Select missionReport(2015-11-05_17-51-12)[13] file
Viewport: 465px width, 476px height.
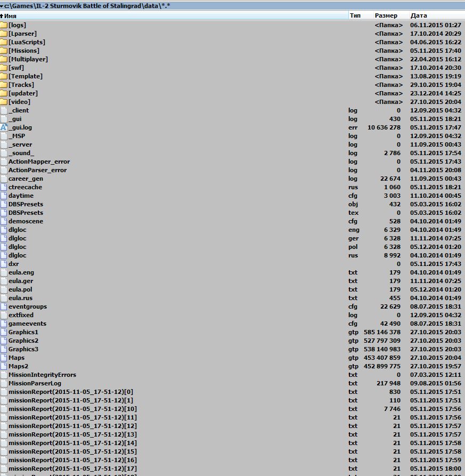pyautogui.click(x=72, y=434)
